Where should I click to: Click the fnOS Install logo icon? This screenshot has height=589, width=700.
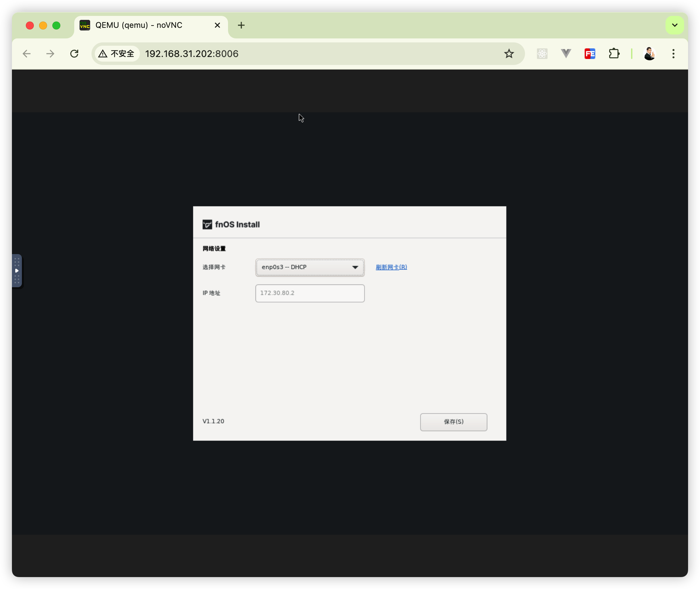click(207, 224)
